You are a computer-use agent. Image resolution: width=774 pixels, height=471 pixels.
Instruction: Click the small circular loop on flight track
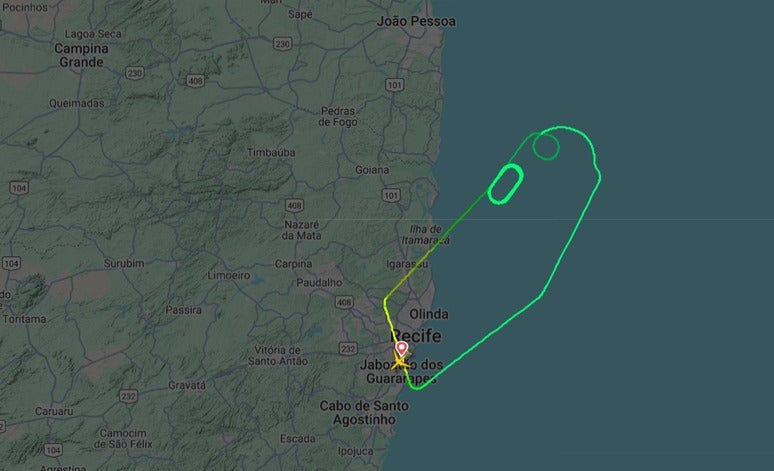pyautogui.click(x=546, y=147)
